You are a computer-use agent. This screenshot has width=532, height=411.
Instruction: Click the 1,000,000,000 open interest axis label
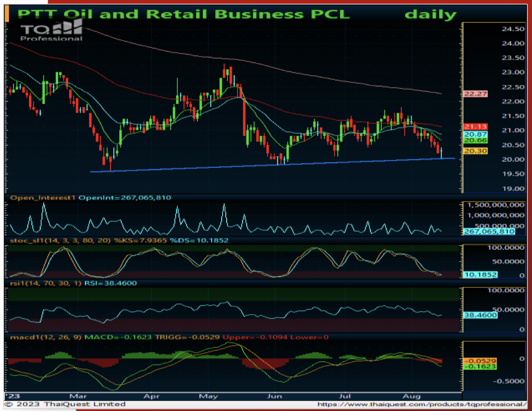coord(496,215)
